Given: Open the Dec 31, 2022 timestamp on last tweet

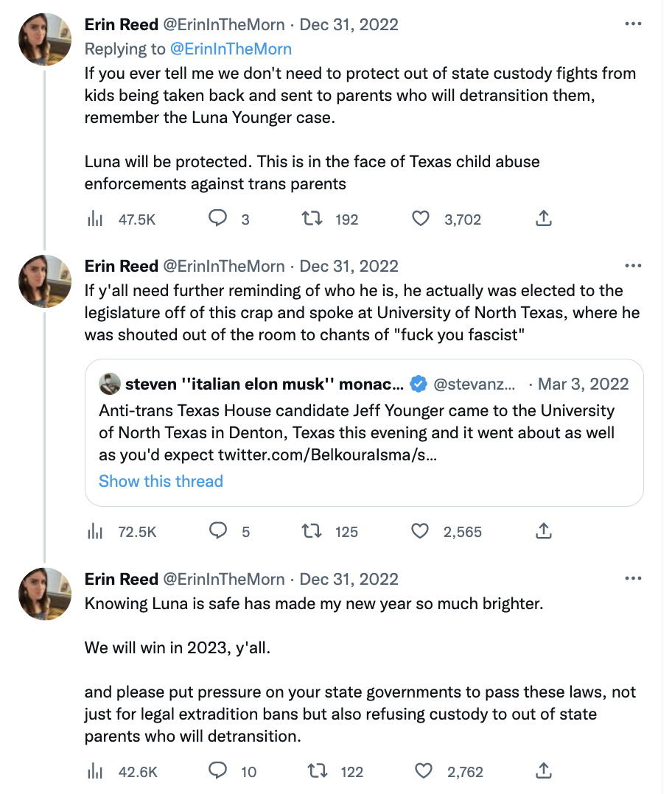Looking at the screenshot, I should tap(349, 580).
